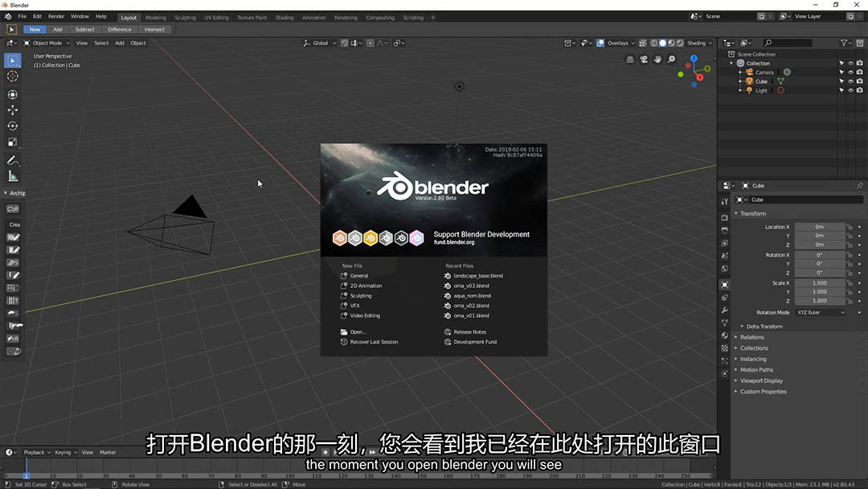The width and height of the screenshot is (868, 489).
Task: Open the File menu
Action: (23, 17)
